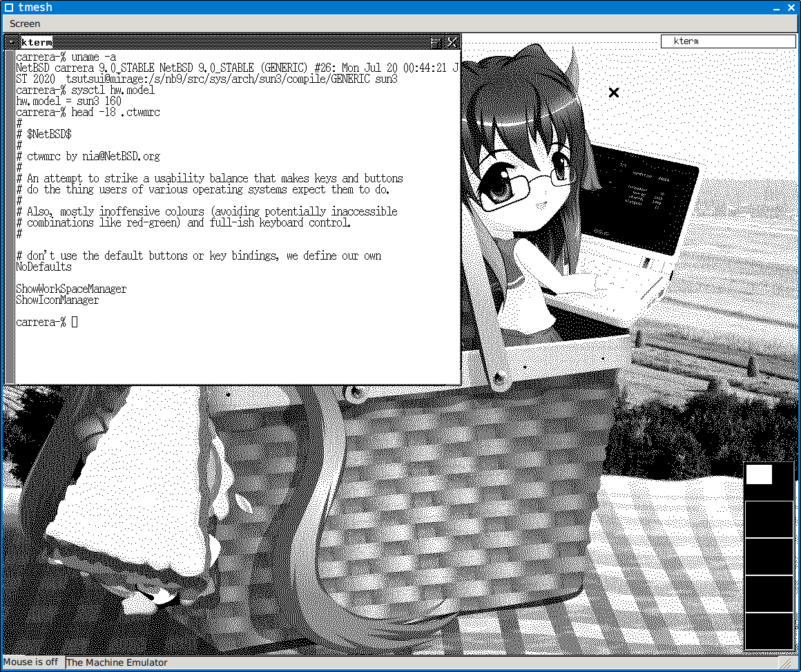Click the kterm vertical scrollbar

click(10, 217)
